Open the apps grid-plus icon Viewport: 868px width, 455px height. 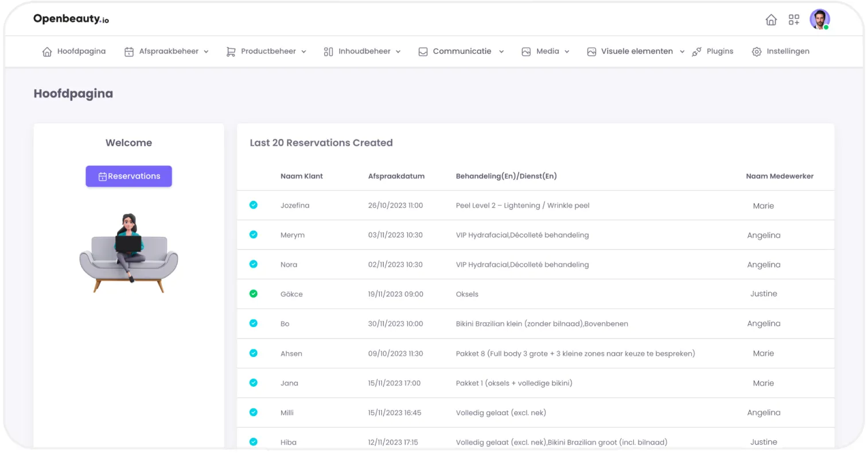[794, 20]
